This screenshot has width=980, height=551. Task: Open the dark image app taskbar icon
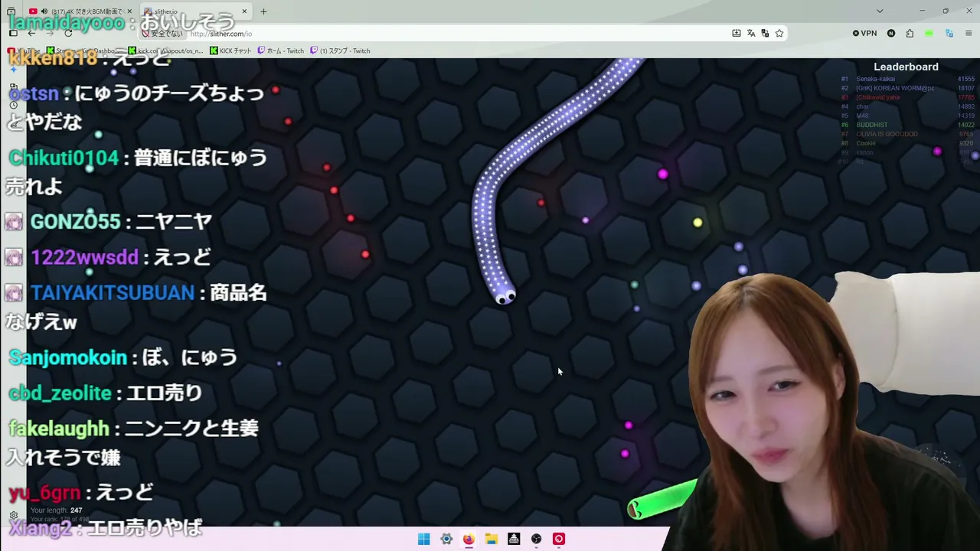(514, 539)
